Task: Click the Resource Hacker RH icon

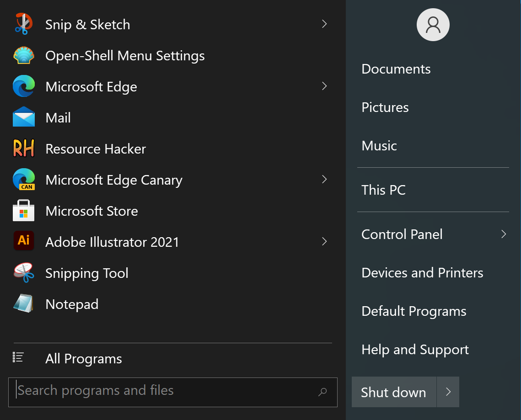Action: pyautogui.click(x=24, y=148)
